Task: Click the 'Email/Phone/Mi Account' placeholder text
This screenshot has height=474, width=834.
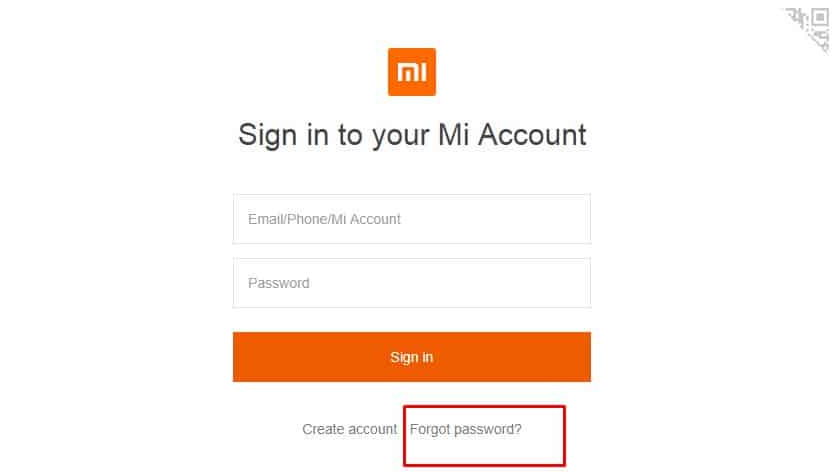Action: [324, 219]
